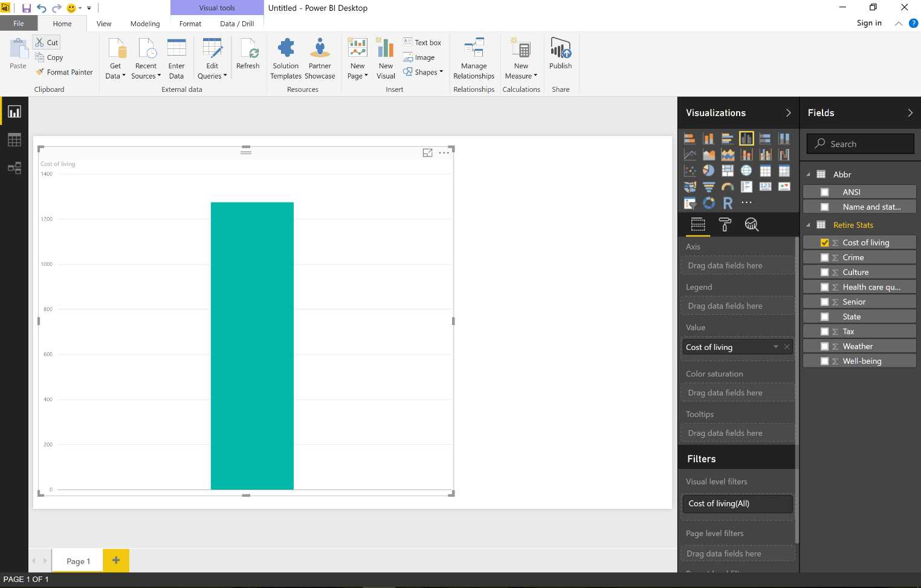Check the Crime field checkbox
The width and height of the screenshot is (921, 588).
[825, 257]
